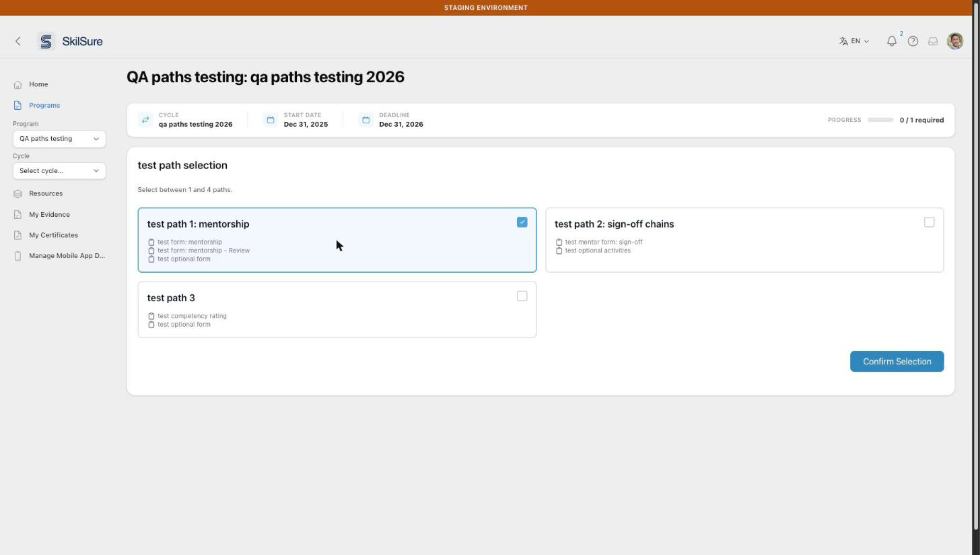Viewport: 980px width, 555px height.
Task: Open the help question-mark icon
Action: (x=913, y=41)
